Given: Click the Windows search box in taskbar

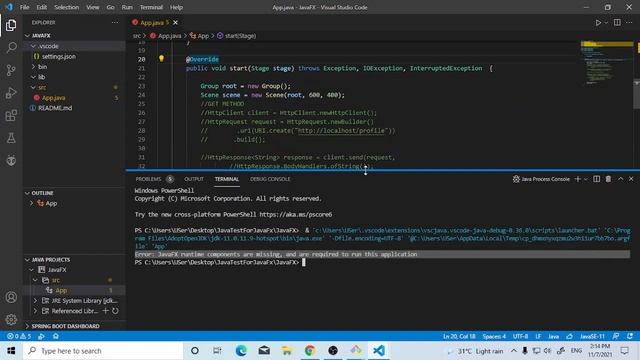Looking at the screenshot, I should pos(103,351).
